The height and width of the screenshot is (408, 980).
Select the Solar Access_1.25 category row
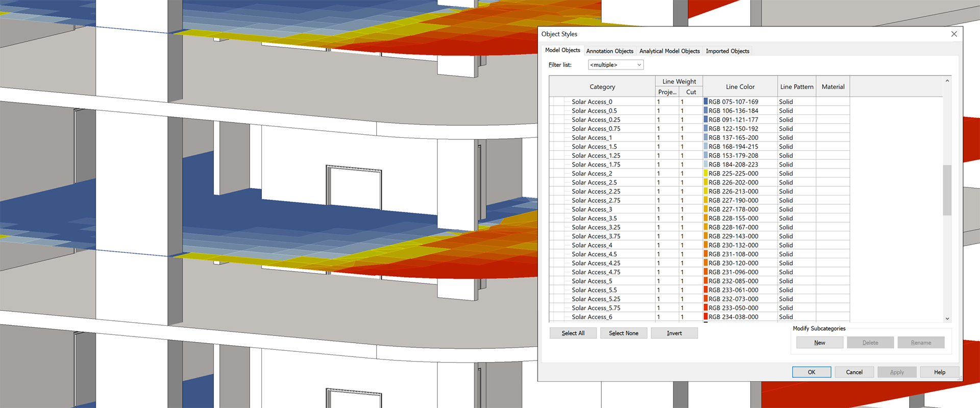point(596,156)
